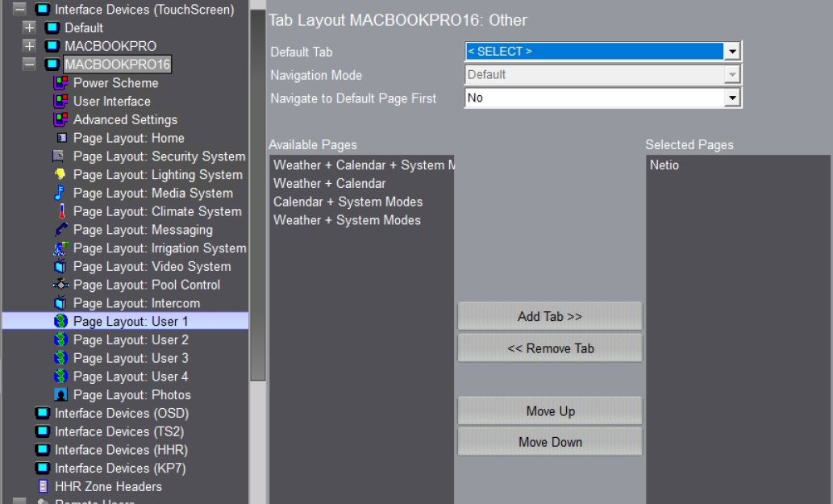Screen dimensions: 833x504
Task: Click the User 1 globe icon
Action: tap(60, 321)
